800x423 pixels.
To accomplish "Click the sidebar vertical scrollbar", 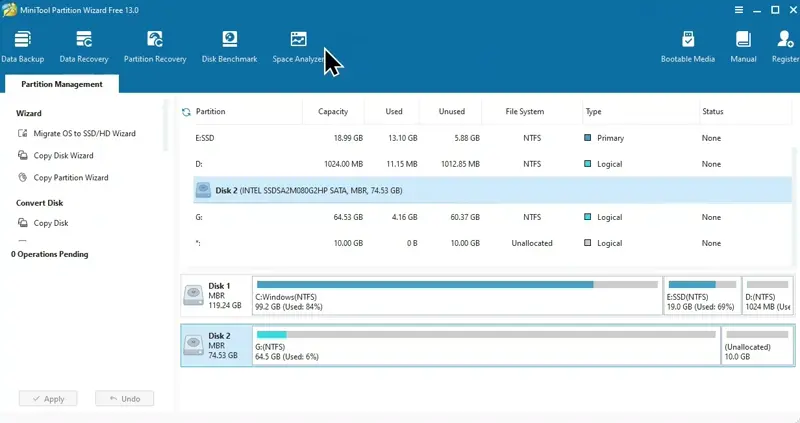I will click(x=165, y=127).
